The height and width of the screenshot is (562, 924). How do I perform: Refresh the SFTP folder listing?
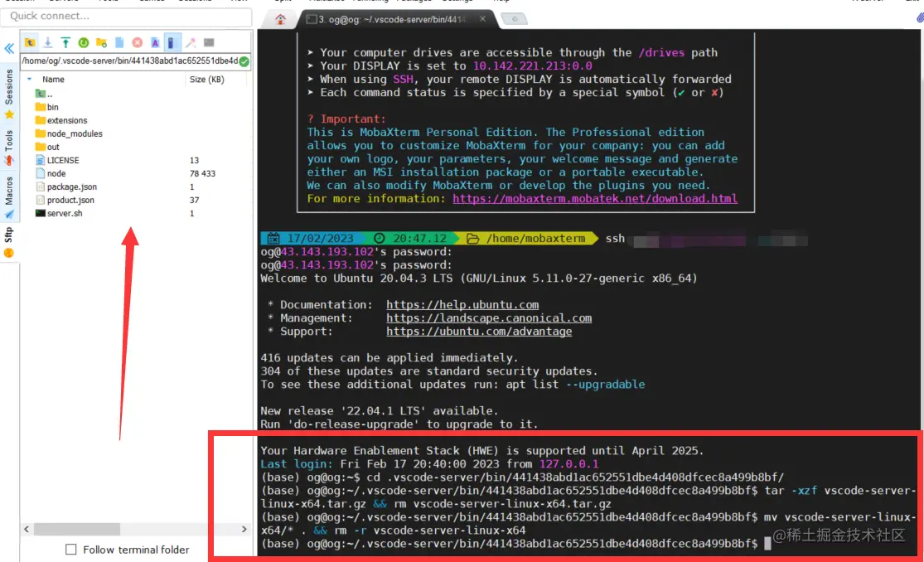click(84, 42)
